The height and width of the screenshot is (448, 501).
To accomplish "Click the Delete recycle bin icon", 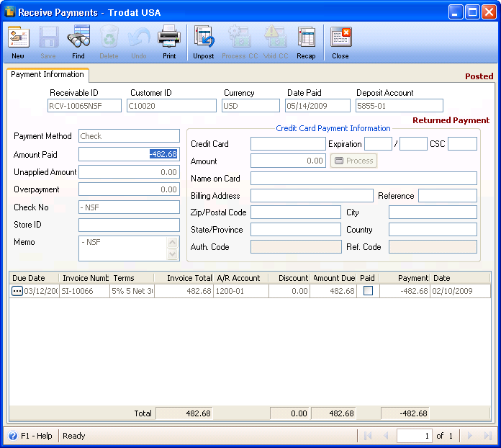I will tap(109, 37).
